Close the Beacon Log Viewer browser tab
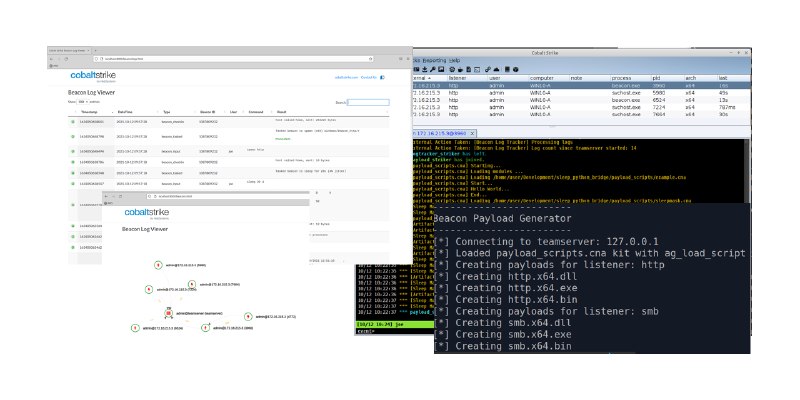 click(88, 51)
